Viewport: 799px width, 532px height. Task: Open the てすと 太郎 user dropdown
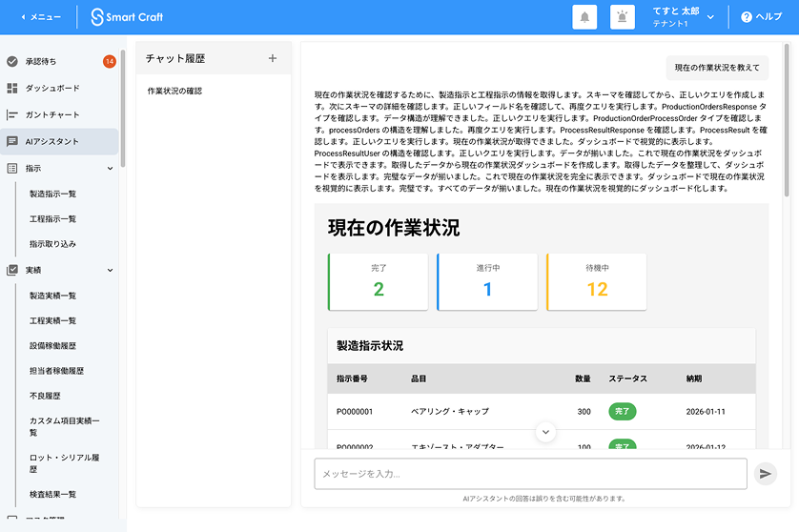point(683,17)
